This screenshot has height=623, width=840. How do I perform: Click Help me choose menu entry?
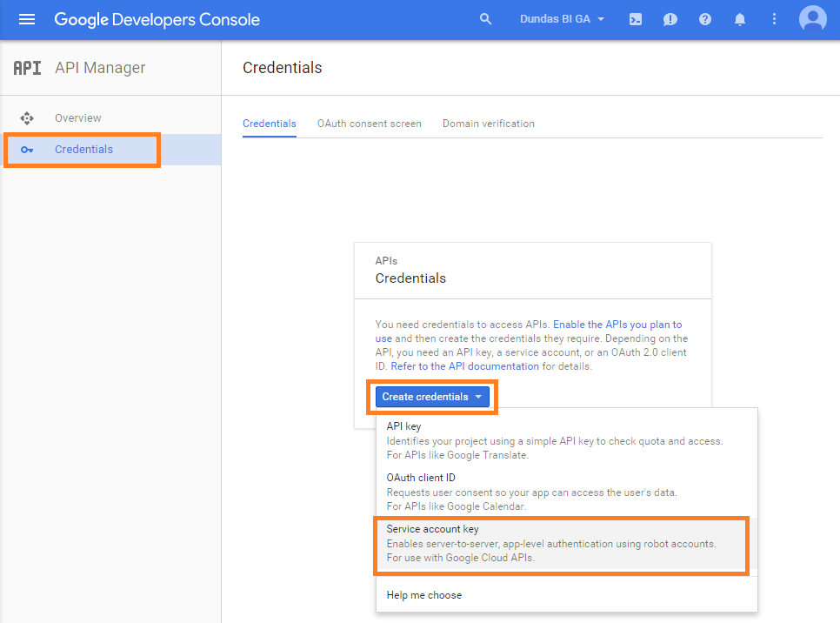click(424, 595)
